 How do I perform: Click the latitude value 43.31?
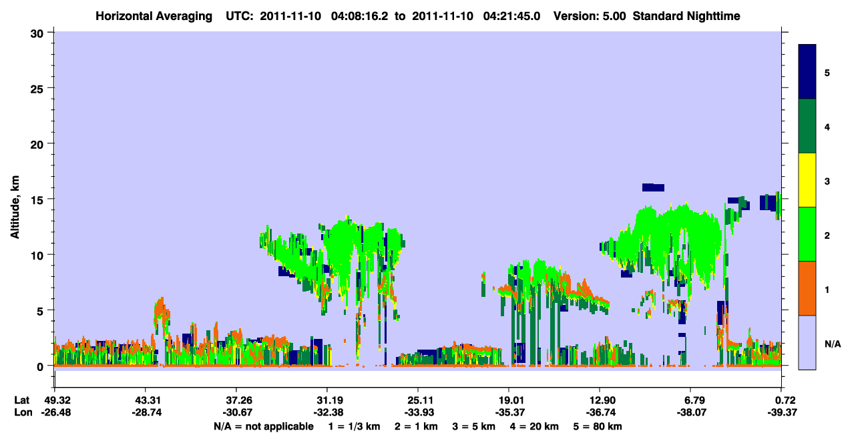point(146,400)
